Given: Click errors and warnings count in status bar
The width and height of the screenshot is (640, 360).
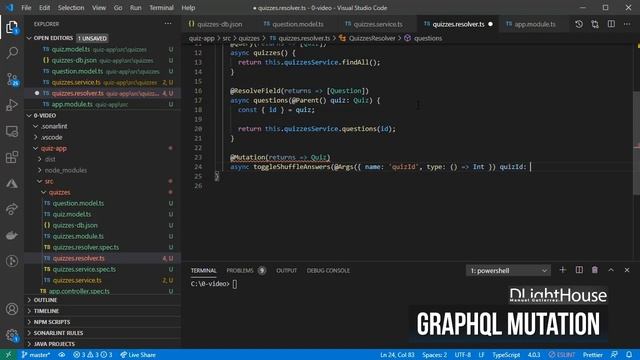Looking at the screenshot, I should (93, 355).
